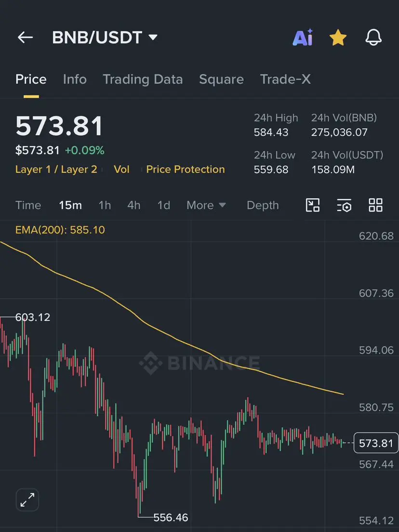Expand the More timeframes dropdown
The width and height of the screenshot is (399, 532).
click(206, 205)
